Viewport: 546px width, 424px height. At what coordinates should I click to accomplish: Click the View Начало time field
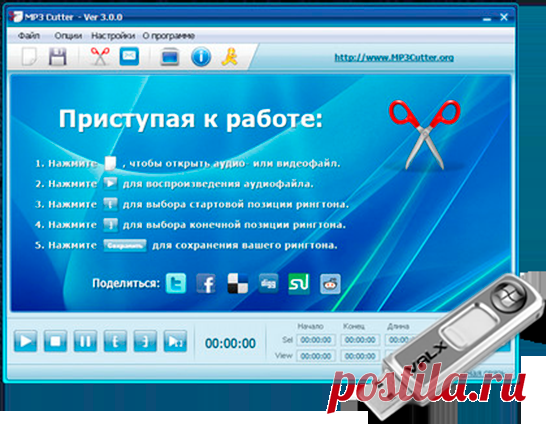(x=316, y=356)
